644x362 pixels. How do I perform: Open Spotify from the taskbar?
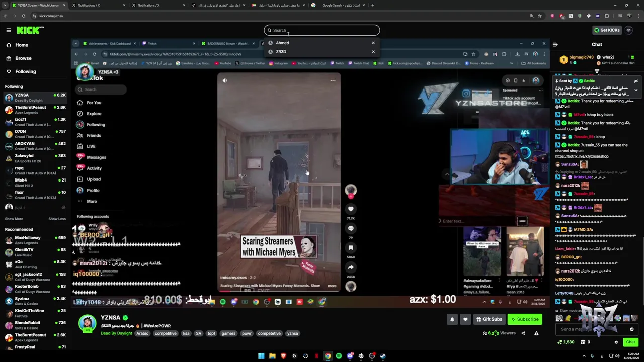click(339, 356)
